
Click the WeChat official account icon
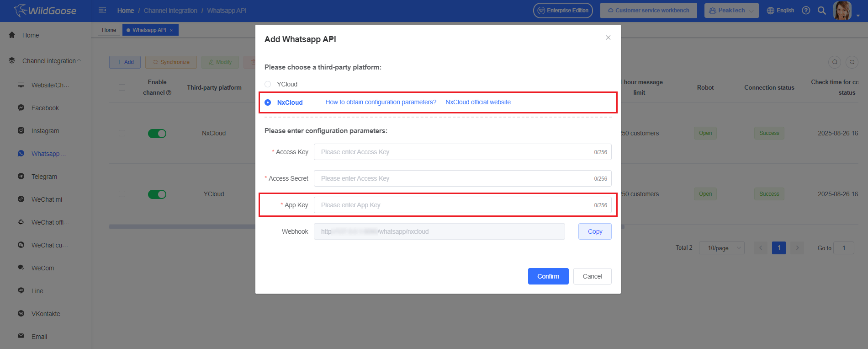click(x=21, y=222)
